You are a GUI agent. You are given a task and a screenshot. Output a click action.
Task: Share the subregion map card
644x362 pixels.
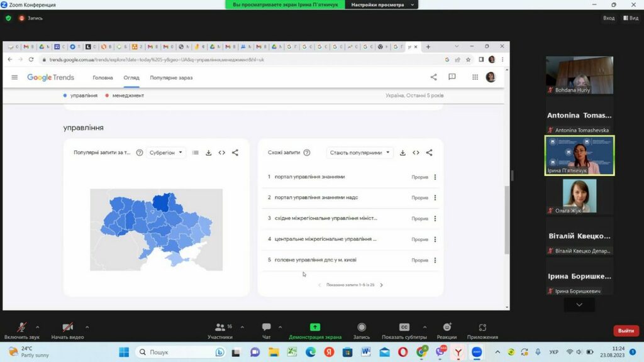[x=235, y=153]
